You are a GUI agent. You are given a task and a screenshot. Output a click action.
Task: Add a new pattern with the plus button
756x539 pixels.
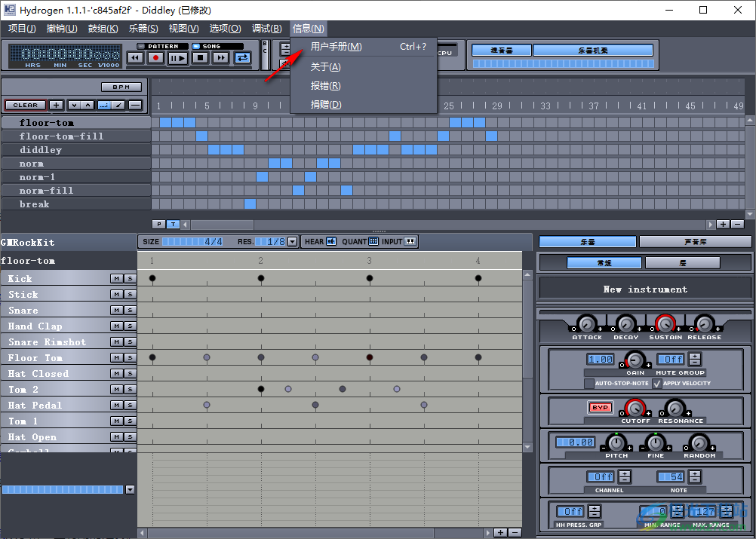click(x=57, y=105)
